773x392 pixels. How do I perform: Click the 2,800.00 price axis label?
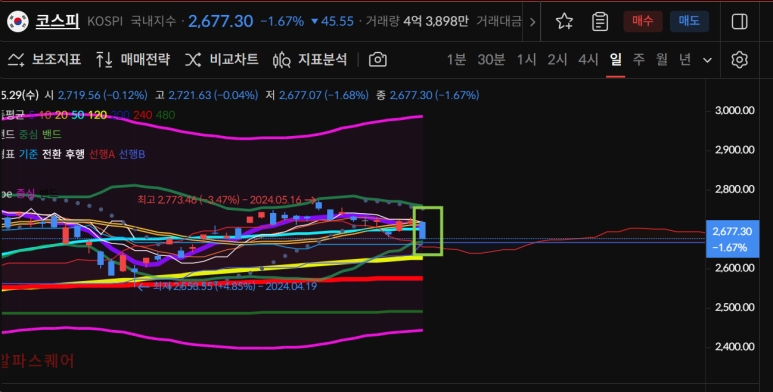[735, 189]
